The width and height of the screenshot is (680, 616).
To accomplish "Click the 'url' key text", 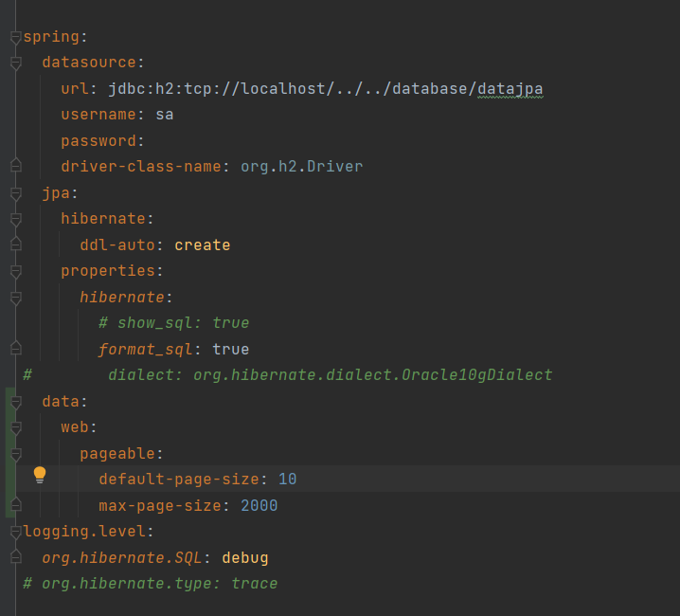I will tap(75, 88).
